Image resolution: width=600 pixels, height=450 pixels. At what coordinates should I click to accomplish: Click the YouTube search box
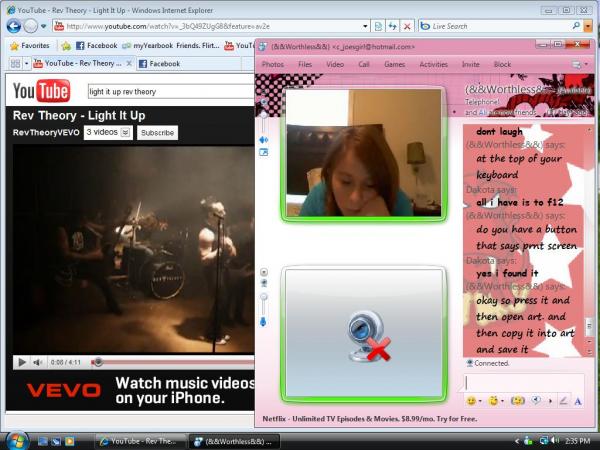[x=171, y=92]
